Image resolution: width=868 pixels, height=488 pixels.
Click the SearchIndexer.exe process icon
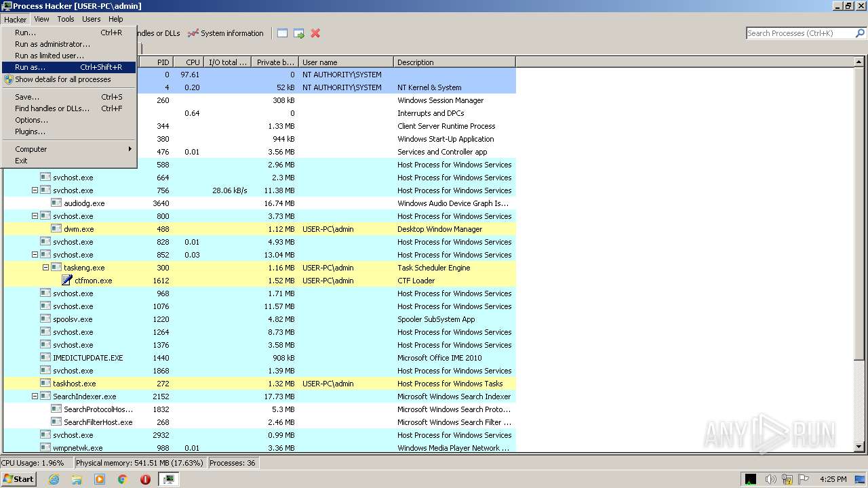45,396
